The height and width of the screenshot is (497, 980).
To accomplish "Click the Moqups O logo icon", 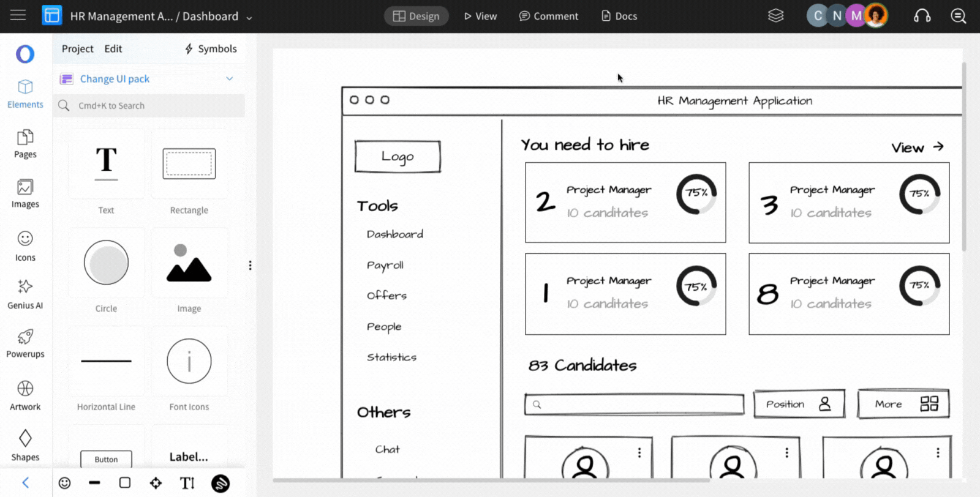I will coord(25,54).
